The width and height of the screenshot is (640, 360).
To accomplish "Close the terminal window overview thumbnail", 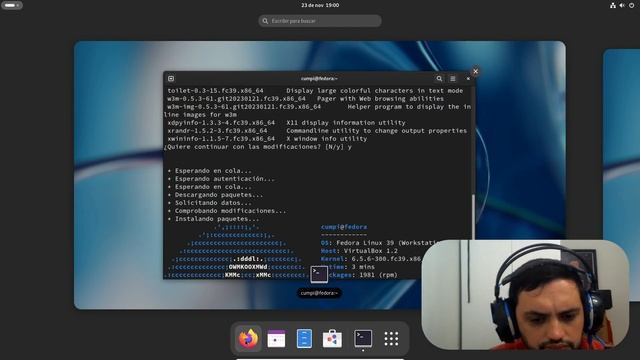I will [x=476, y=71].
